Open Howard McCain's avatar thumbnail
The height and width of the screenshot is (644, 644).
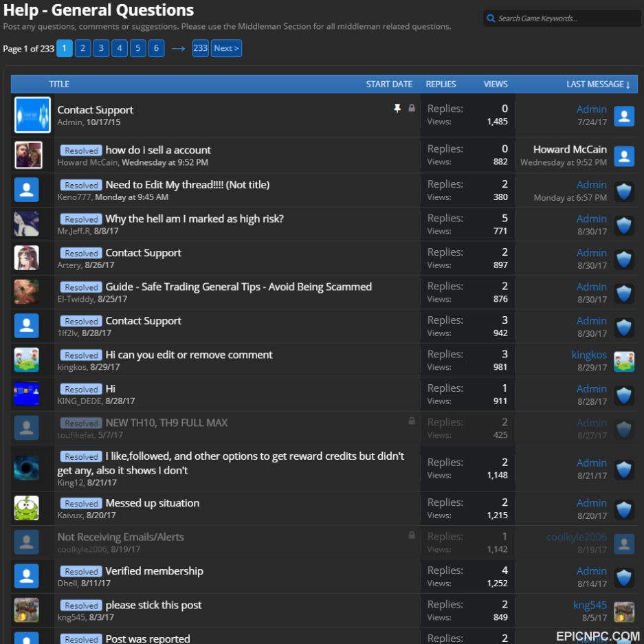pyautogui.click(x=28, y=155)
